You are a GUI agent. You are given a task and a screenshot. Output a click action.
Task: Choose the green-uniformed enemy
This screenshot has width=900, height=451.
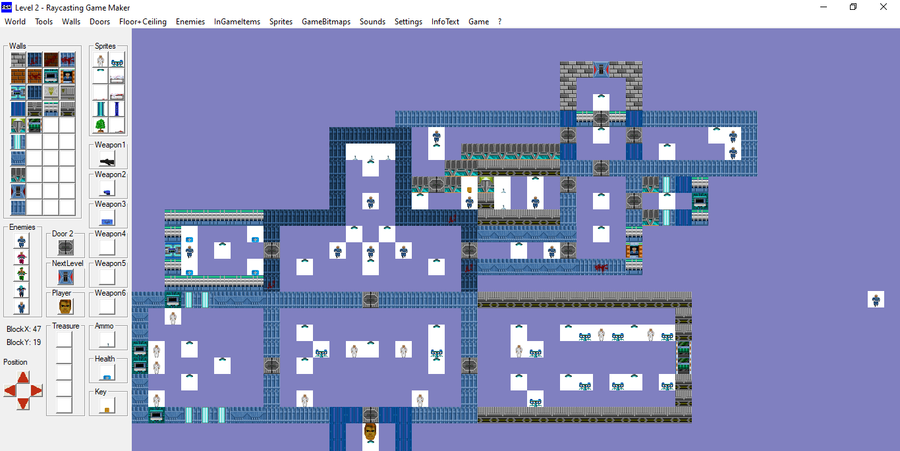point(22,274)
